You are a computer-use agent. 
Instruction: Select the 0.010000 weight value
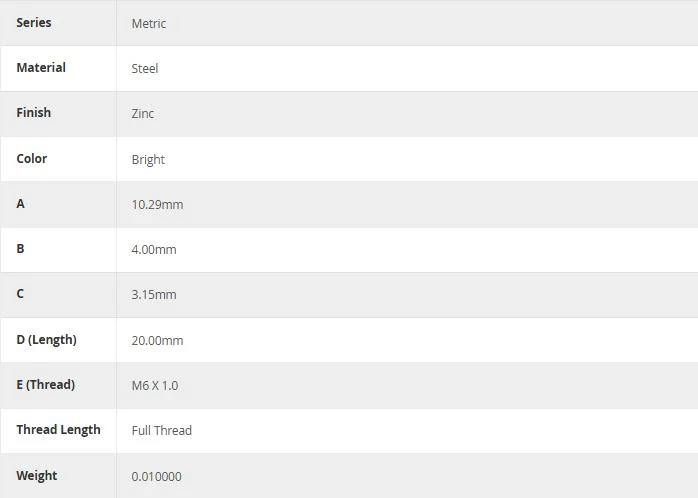(157, 477)
